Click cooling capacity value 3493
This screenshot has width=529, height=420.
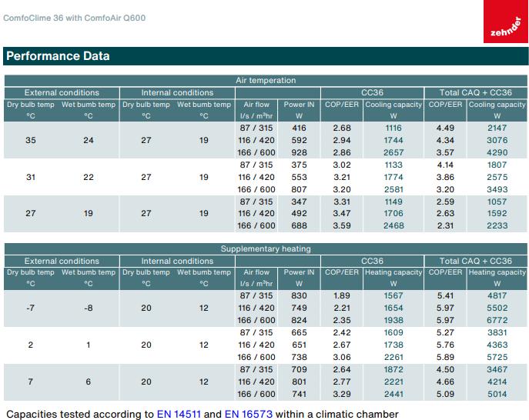(x=497, y=189)
